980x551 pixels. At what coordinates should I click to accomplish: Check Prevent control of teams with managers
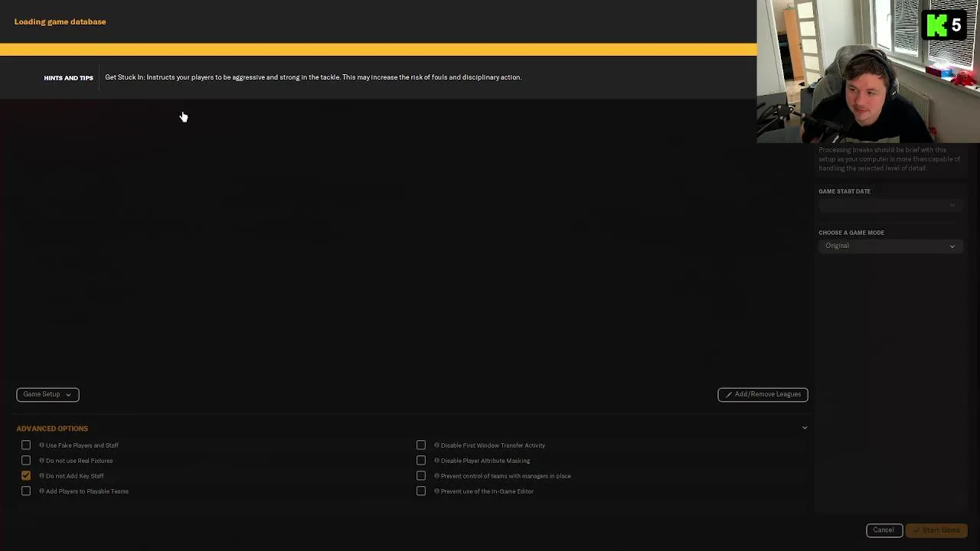(x=421, y=476)
